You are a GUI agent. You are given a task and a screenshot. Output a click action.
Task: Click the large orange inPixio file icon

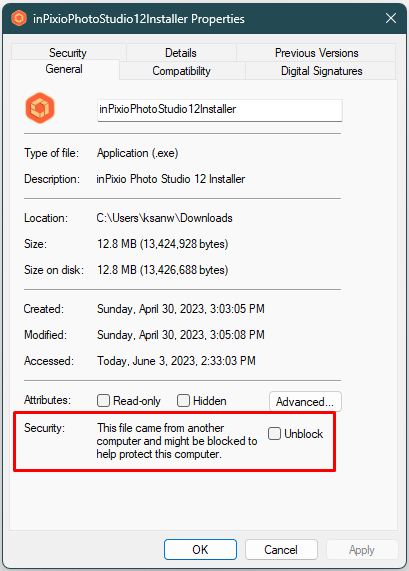40,108
